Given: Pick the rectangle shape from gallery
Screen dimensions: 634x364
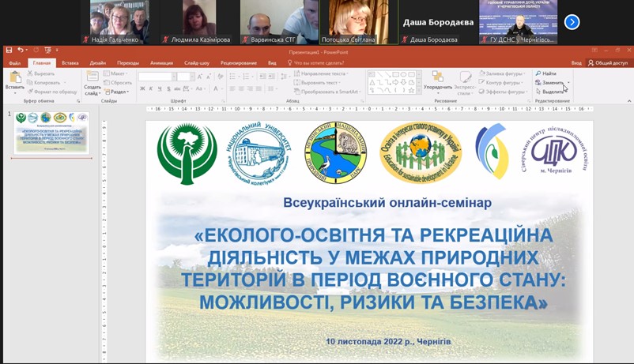Looking at the screenshot, I should pyautogui.click(x=395, y=74).
